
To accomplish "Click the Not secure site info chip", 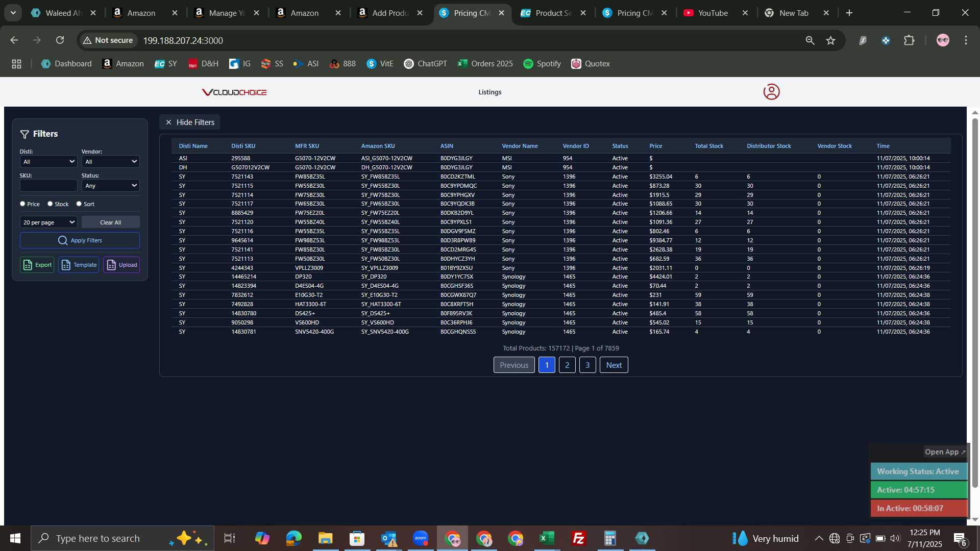I will [108, 40].
